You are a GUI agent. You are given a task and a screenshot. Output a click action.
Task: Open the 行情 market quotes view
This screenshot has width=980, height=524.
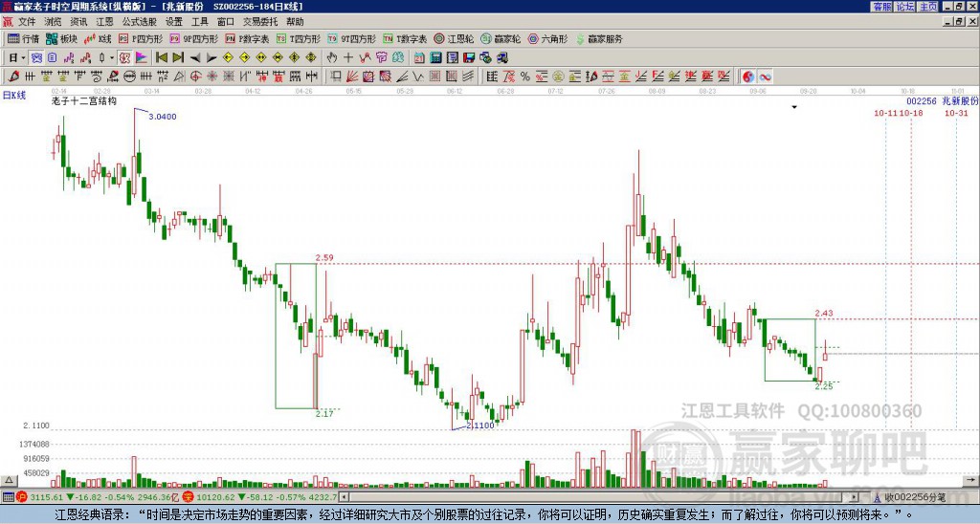tap(23, 38)
